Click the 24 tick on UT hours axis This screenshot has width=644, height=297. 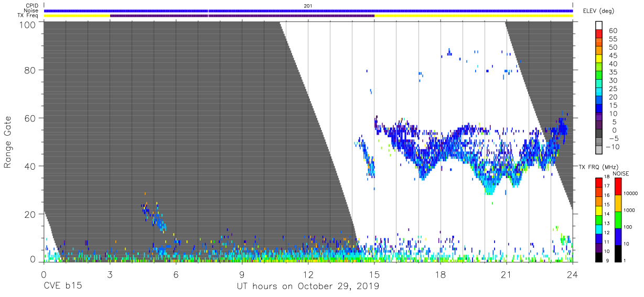tap(573, 274)
